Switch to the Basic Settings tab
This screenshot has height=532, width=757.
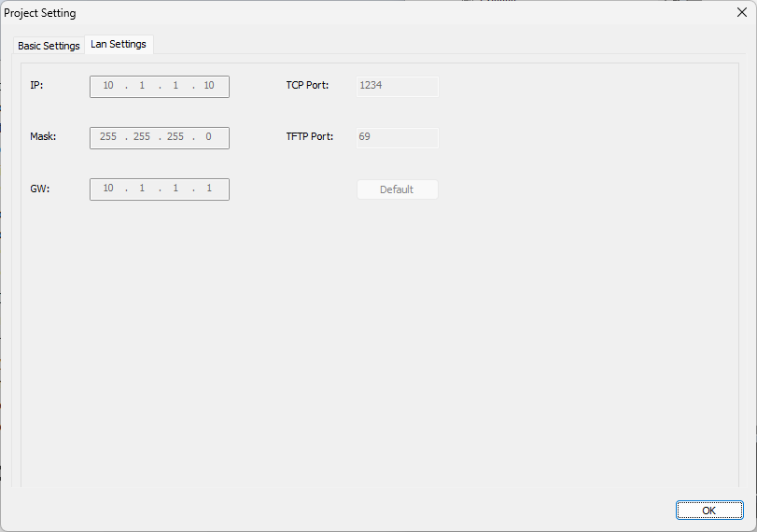coord(49,46)
